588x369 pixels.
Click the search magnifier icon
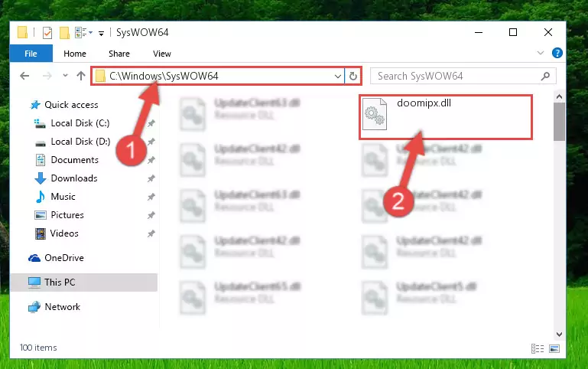546,77
